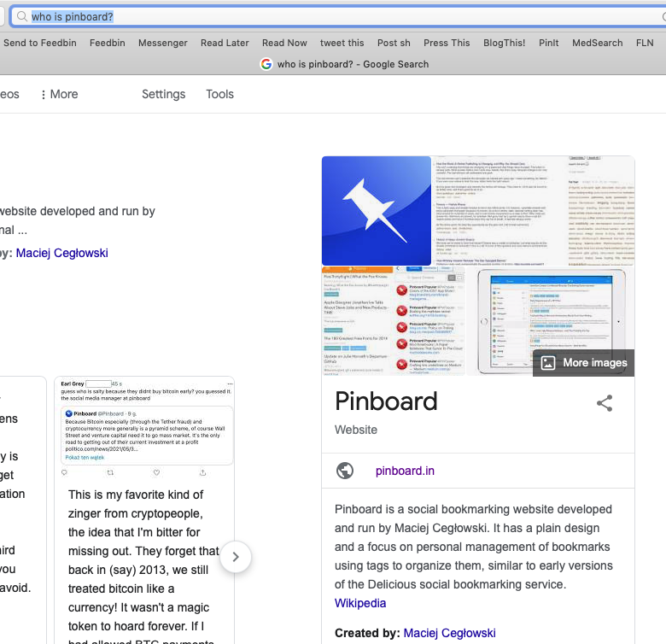Viewport: 666px width, 644px height.
Task: Click the More images button
Action: click(583, 363)
